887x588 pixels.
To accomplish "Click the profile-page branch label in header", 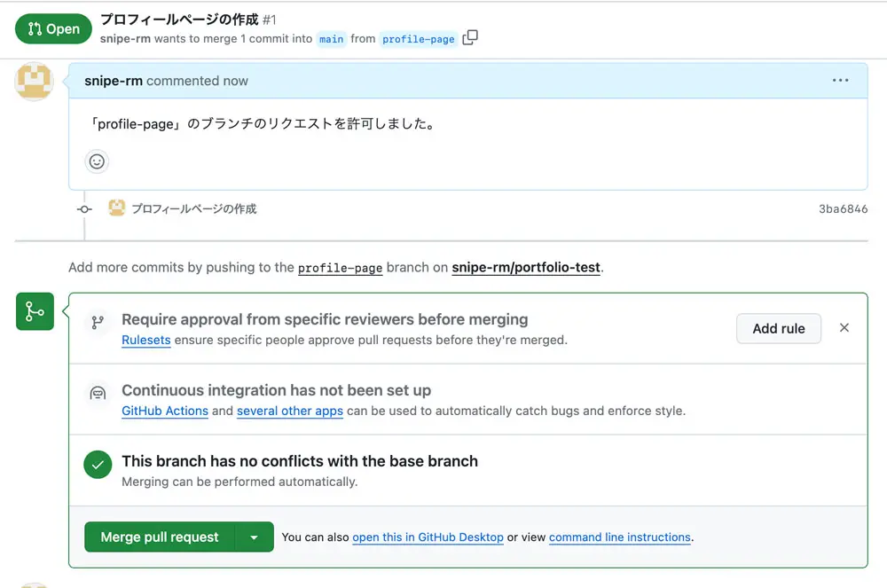I will [418, 39].
